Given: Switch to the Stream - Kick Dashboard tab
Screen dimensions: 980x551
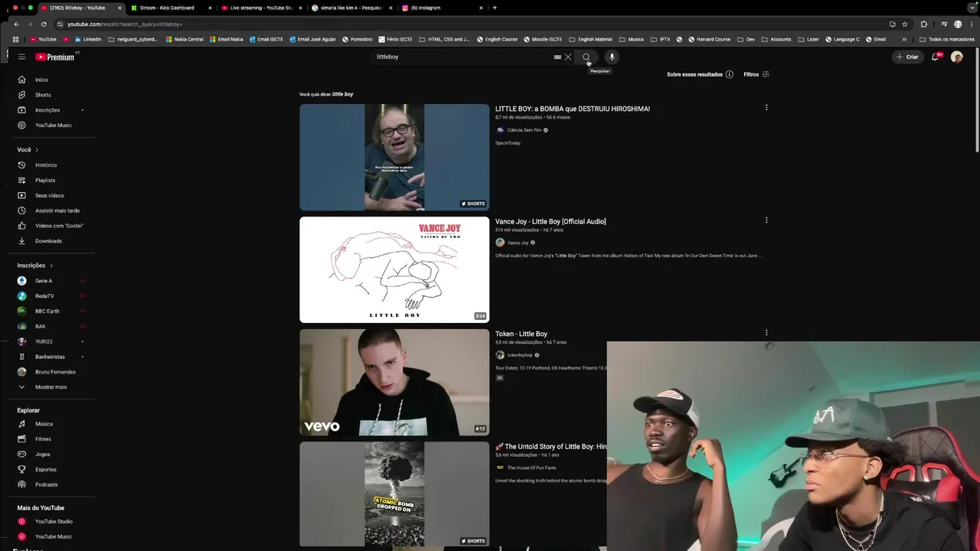Looking at the screenshot, I should pyautogui.click(x=167, y=8).
